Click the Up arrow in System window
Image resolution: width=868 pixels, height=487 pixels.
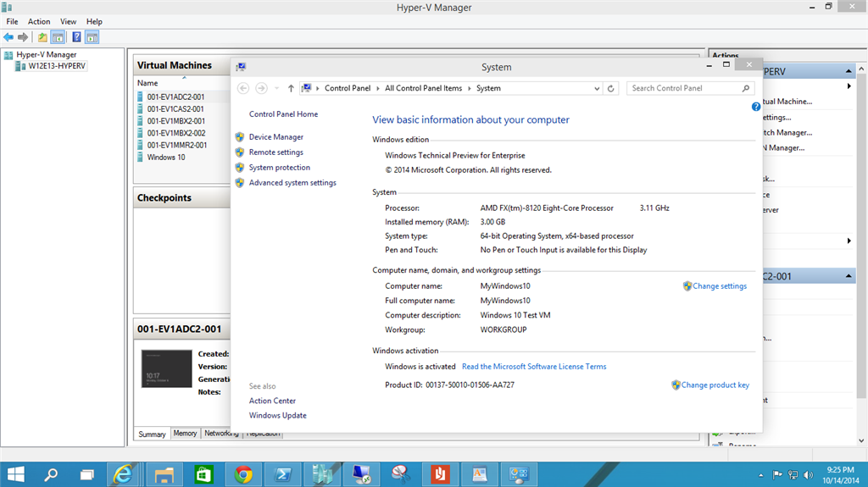coord(291,88)
